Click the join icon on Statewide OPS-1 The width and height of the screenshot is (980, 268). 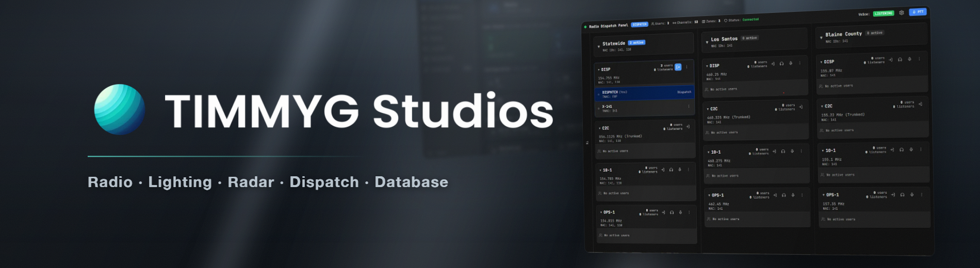pos(663,212)
